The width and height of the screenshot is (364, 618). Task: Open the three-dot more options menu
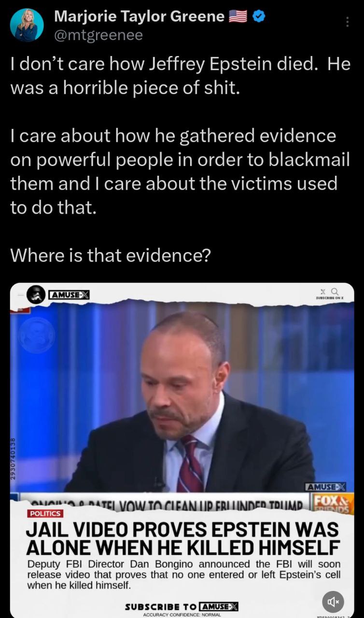347,22
